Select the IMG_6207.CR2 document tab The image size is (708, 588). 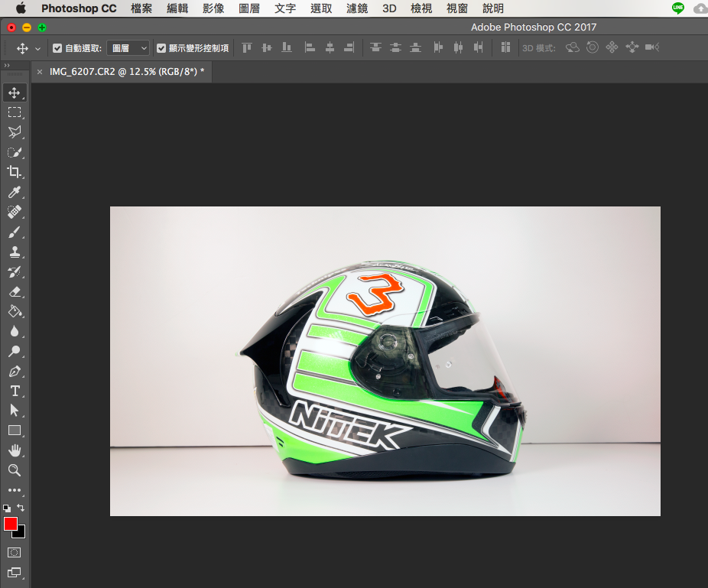pos(126,71)
